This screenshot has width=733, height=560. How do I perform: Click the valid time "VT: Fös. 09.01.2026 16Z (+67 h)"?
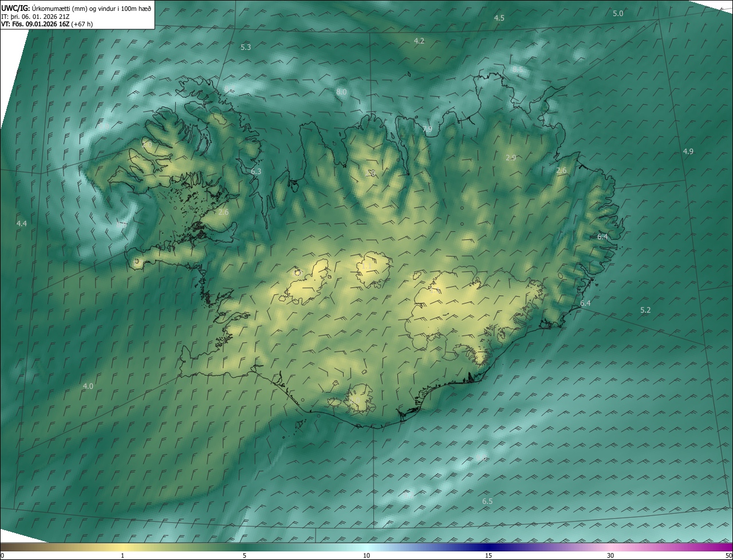(47, 24)
